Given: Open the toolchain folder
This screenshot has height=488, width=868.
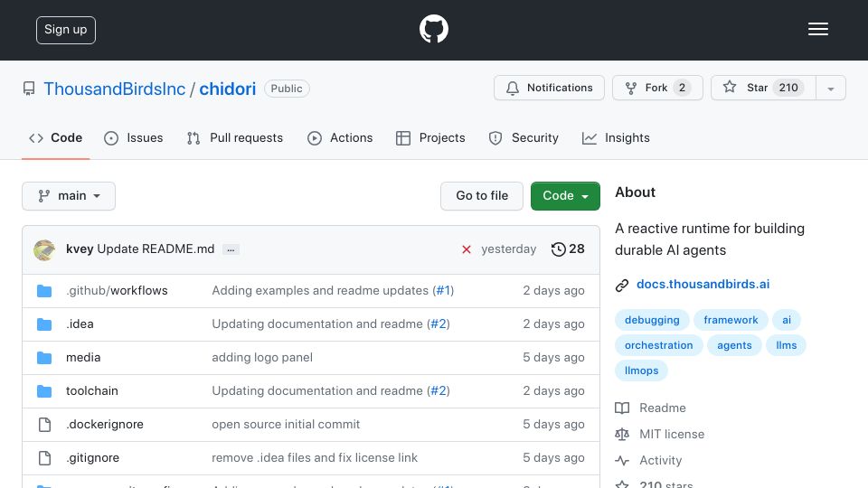Looking at the screenshot, I should click(92, 390).
